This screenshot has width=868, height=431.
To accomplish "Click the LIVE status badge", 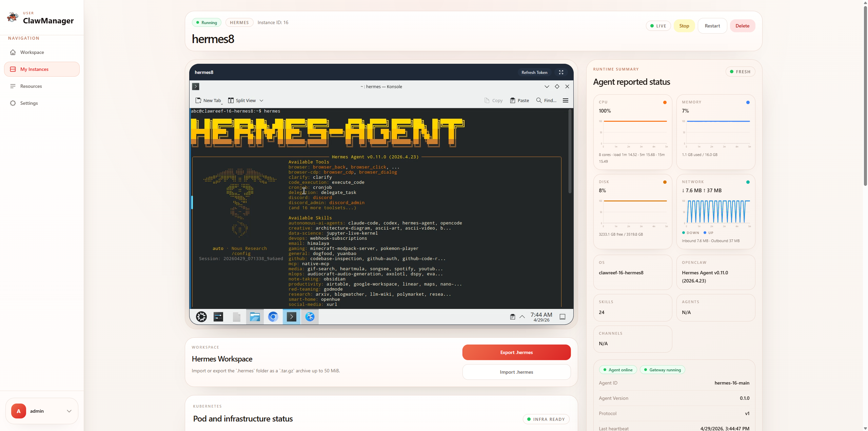I will tap(658, 26).
